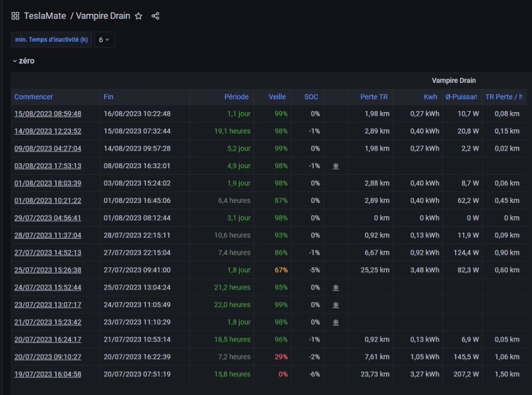Sort by Commencer column
This screenshot has width=532, height=395.
click(34, 97)
